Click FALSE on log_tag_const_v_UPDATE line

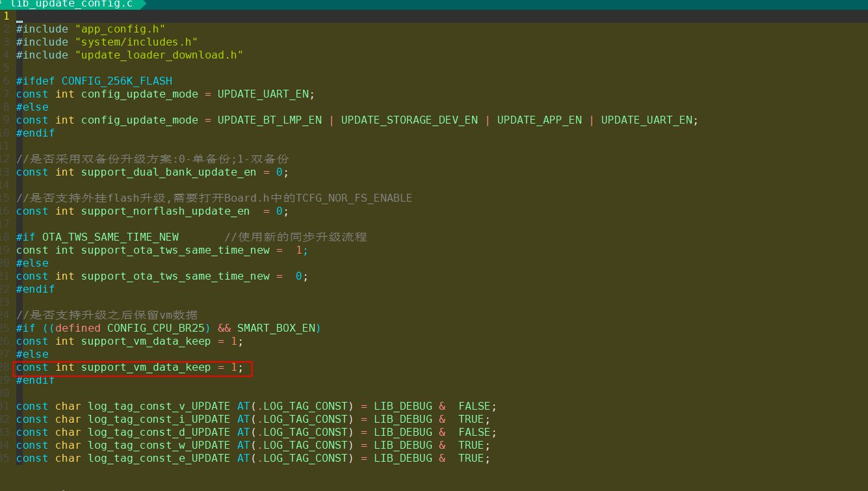pos(474,406)
